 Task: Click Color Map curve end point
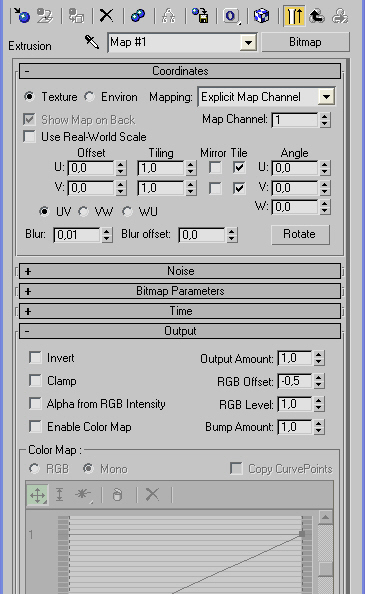(x=302, y=534)
